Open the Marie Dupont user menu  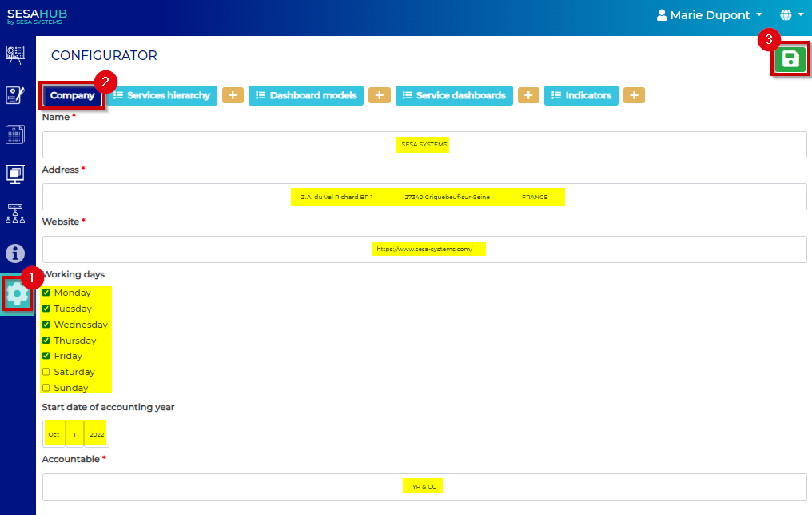[709, 14]
